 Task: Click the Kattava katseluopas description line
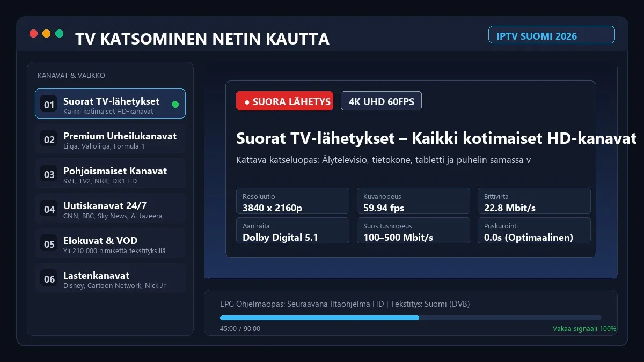[x=383, y=160]
